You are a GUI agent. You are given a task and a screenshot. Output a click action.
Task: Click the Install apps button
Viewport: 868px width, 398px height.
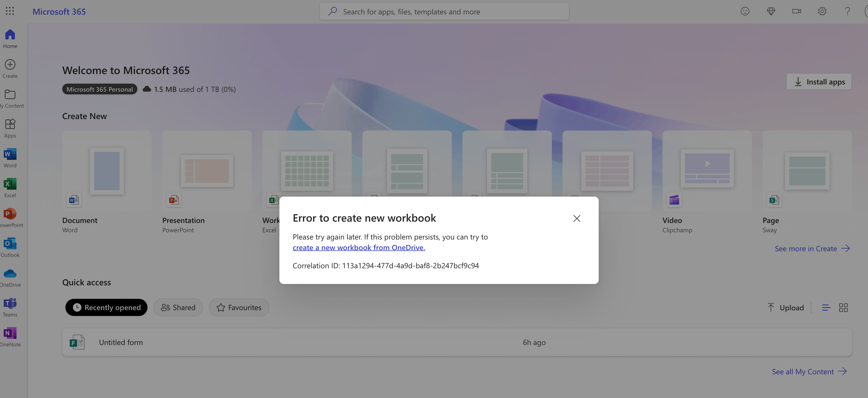819,82
